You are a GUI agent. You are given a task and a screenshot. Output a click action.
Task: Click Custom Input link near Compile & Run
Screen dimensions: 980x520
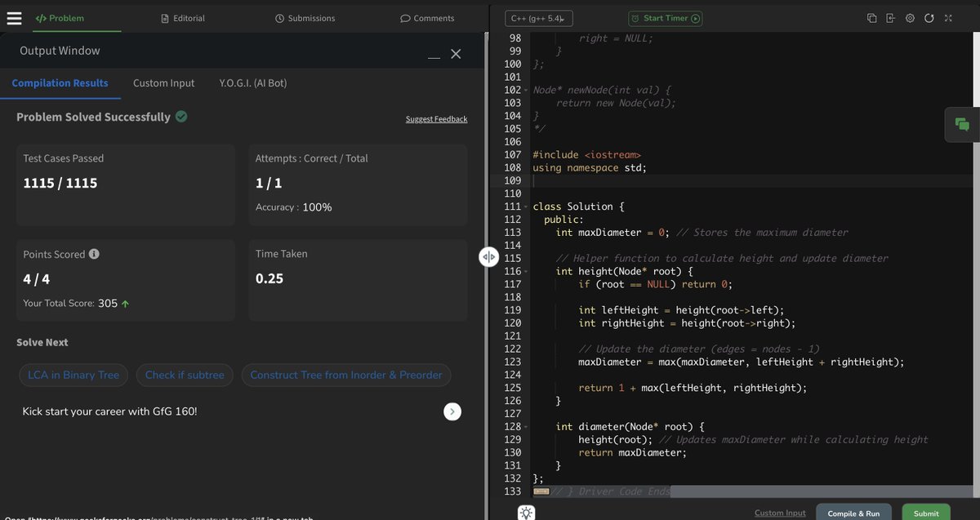coord(780,513)
